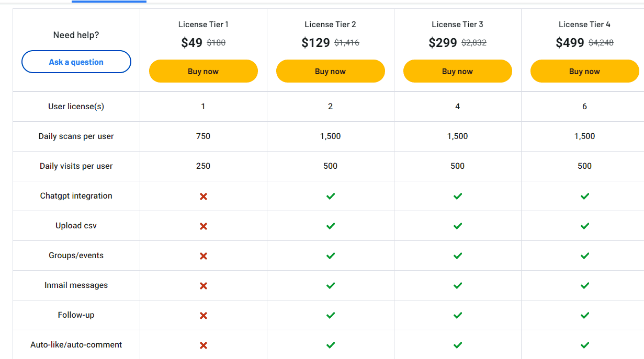644x359 pixels.
Task: Select the checkmark for Tier 2 Auto-like/auto-comment
Action: click(330, 345)
